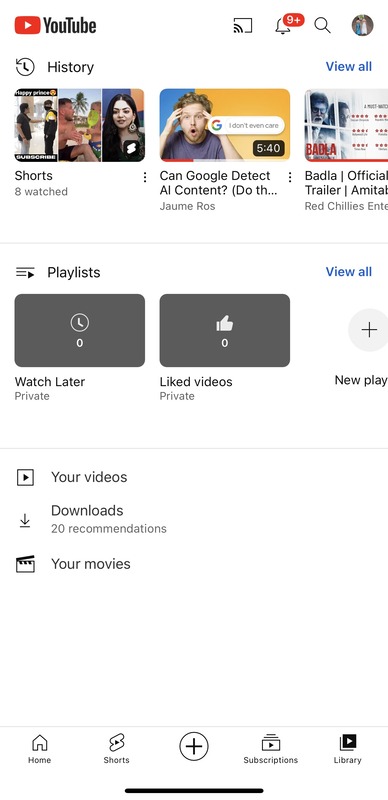Play the Can Google Detect AI Content thumbnail
This screenshot has height=800, width=388.
(225, 125)
